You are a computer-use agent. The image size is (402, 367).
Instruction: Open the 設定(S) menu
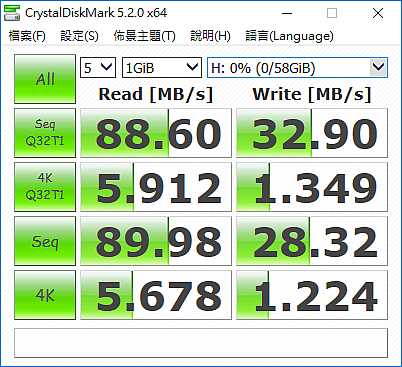point(79,36)
